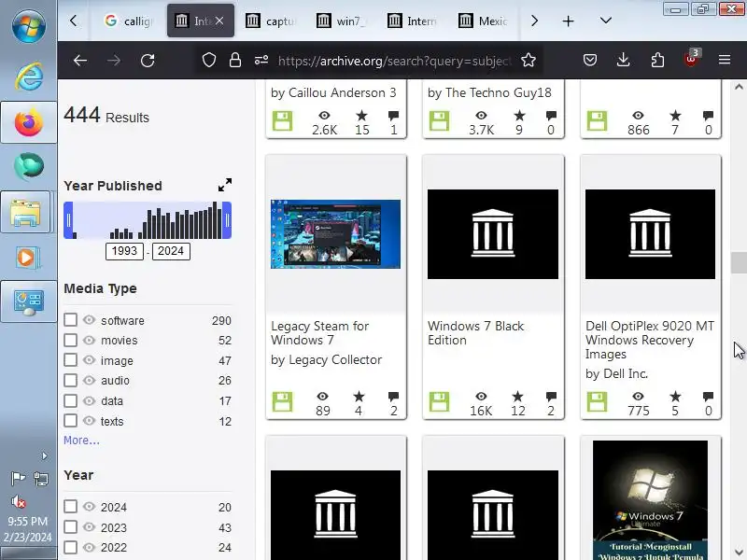Screen dimensions: 747x560
Task: Save page to Pocket
Action: (590, 60)
